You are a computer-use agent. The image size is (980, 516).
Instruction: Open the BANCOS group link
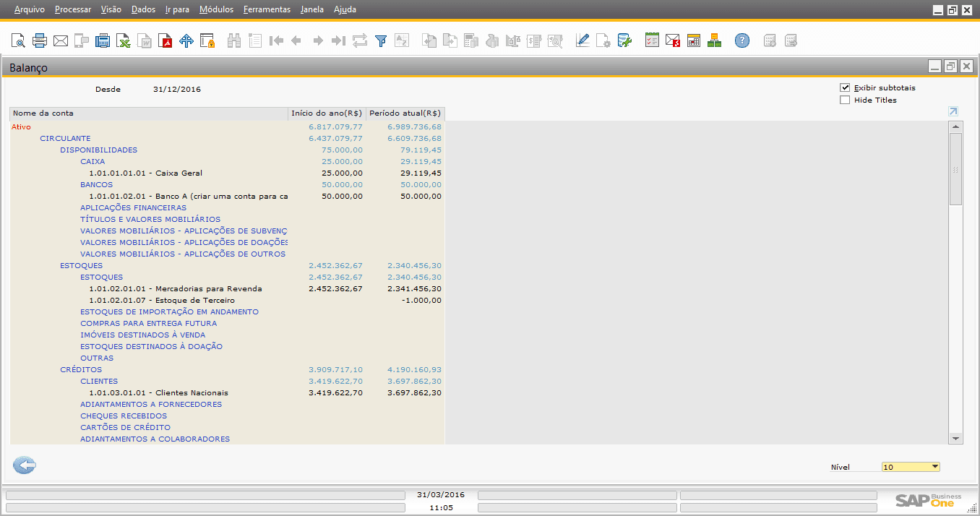(97, 184)
